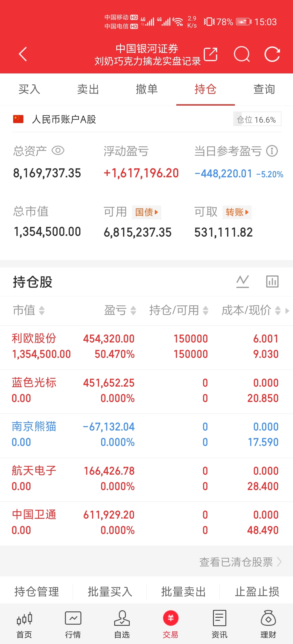293x644 pixels.
Task: Expand more columns arrow at header right
Action: pyautogui.click(x=287, y=311)
